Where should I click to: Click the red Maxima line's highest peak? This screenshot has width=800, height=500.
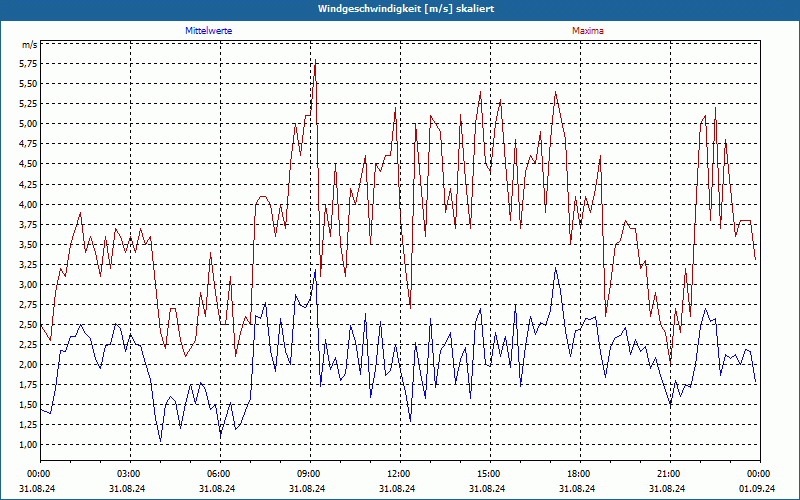point(315,60)
